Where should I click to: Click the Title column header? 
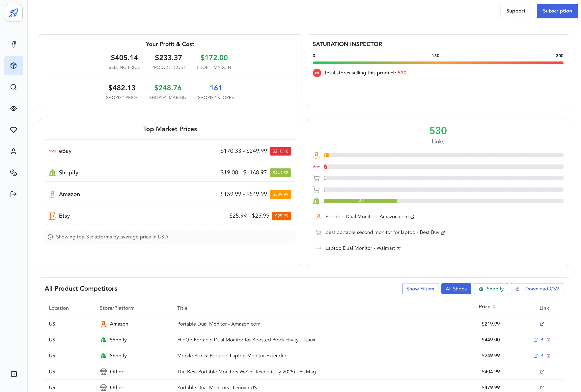pyautogui.click(x=182, y=308)
